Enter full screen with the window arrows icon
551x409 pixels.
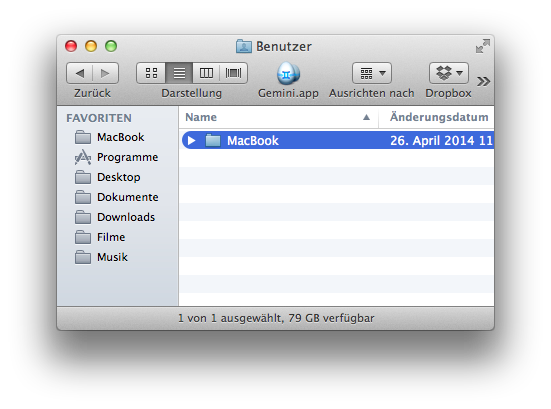tap(483, 46)
